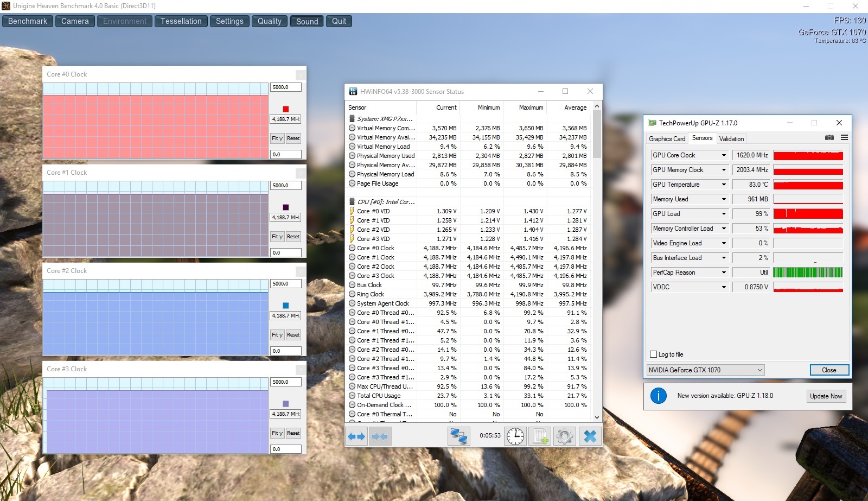
Task: Click the lightning icon beside Core #0 VID
Action: point(352,211)
